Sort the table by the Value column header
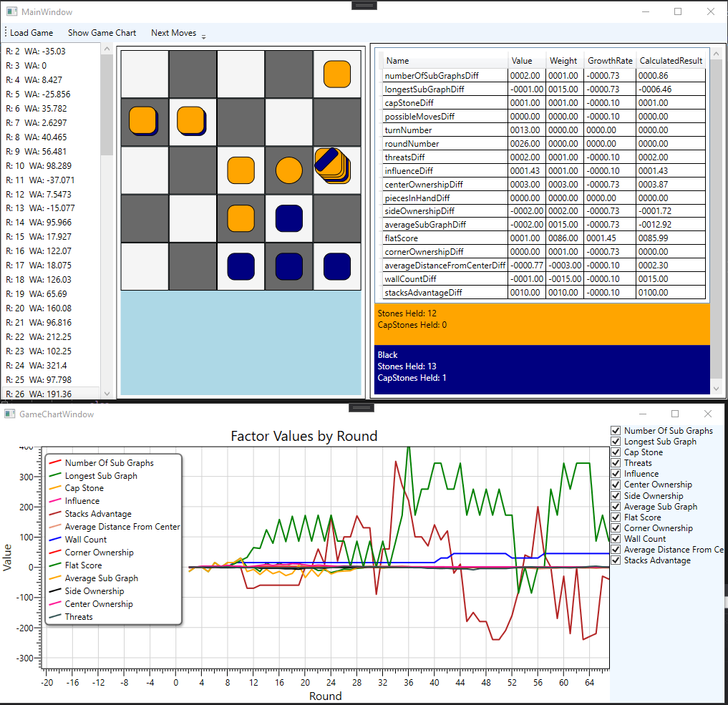This screenshot has width=728, height=705. (x=522, y=61)
